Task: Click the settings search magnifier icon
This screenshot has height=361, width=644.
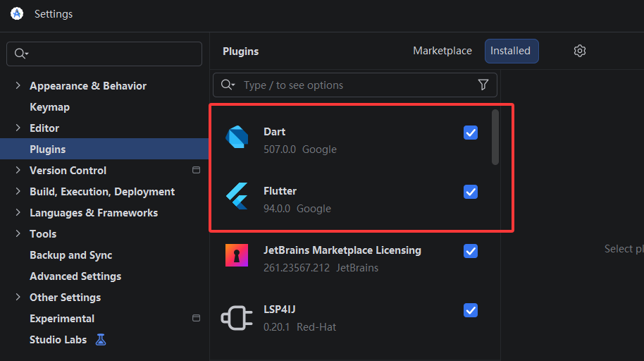Action: click(21, 54)
